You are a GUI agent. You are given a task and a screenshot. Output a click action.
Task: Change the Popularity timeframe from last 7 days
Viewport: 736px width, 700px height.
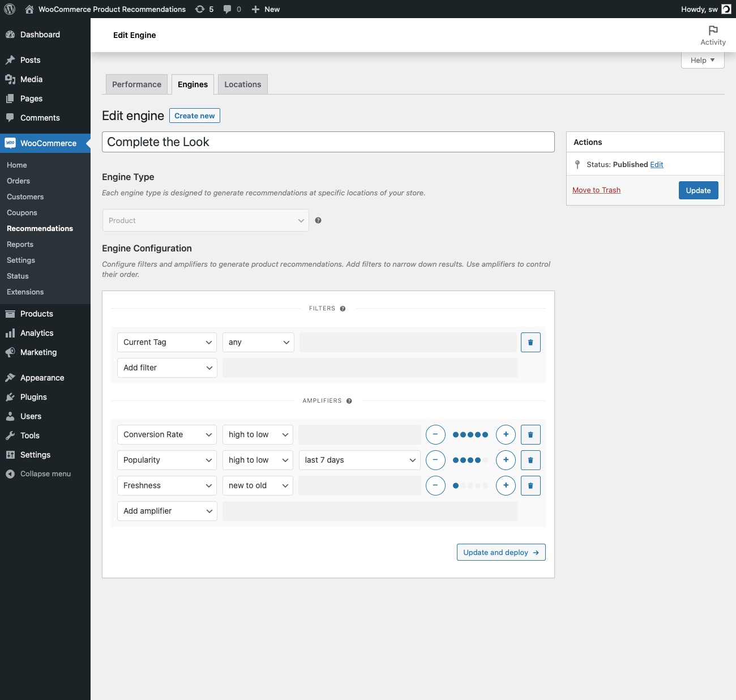(359, 460)
